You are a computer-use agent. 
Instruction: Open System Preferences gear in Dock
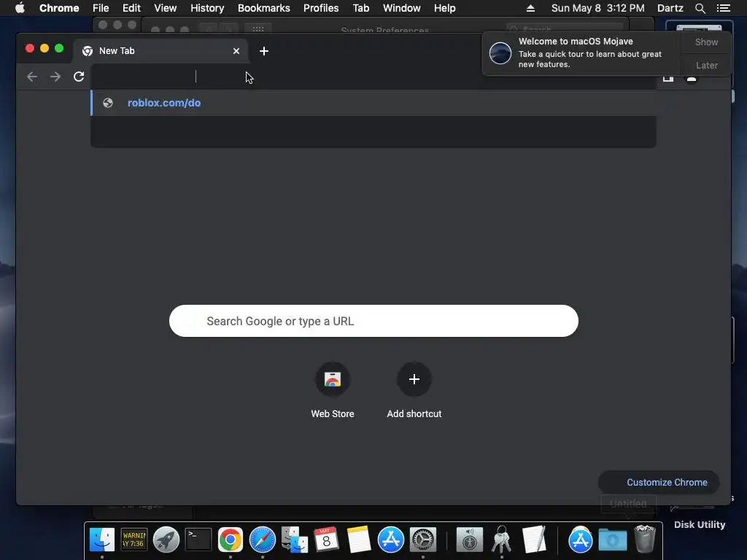point(423,540)
